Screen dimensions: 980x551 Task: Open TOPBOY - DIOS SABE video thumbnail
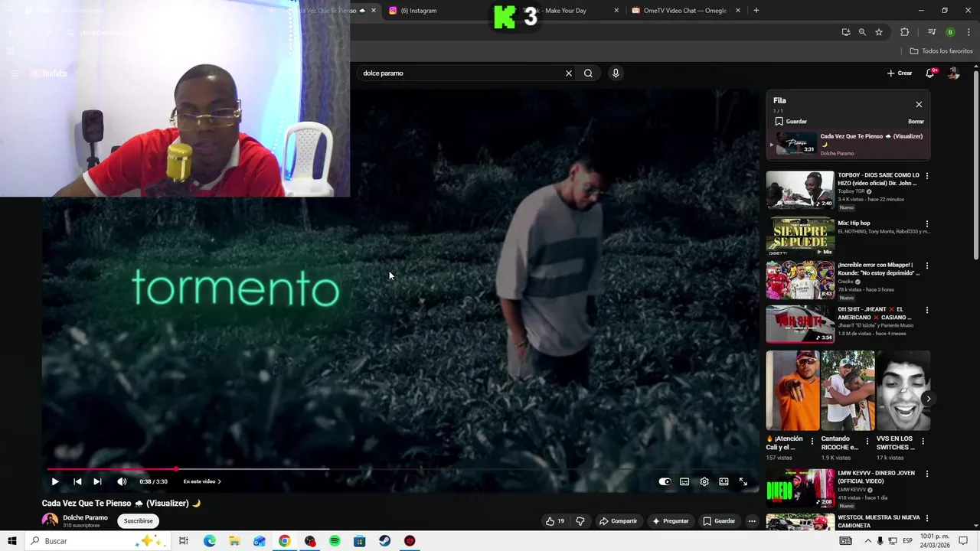(800, 190)
